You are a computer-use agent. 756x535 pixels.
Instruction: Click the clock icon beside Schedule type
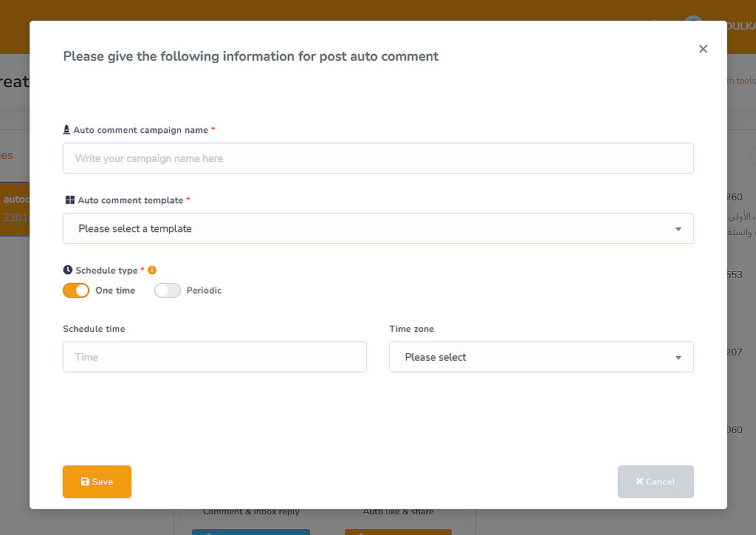coord(68,270)
